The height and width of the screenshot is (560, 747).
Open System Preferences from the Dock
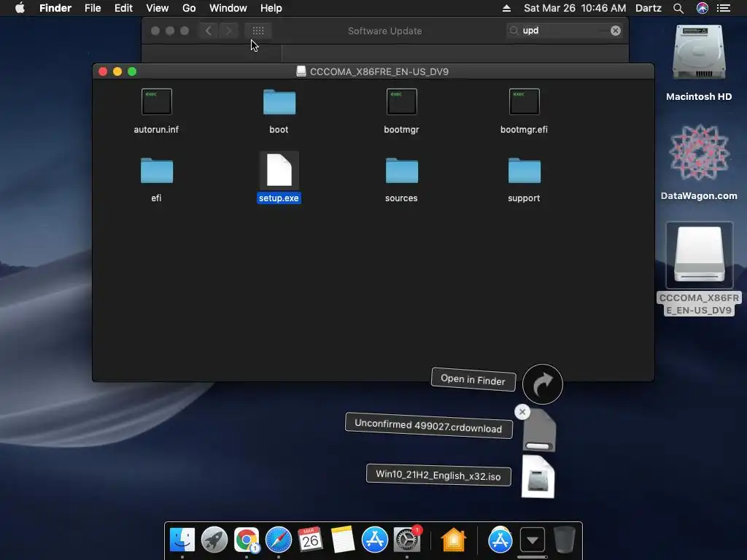coord(407,540)
